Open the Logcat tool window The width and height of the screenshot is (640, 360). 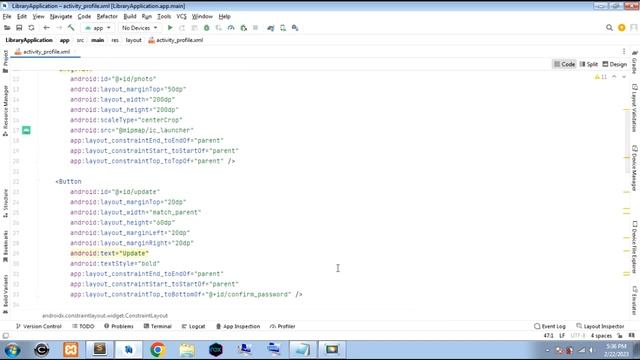click(193, 326)
